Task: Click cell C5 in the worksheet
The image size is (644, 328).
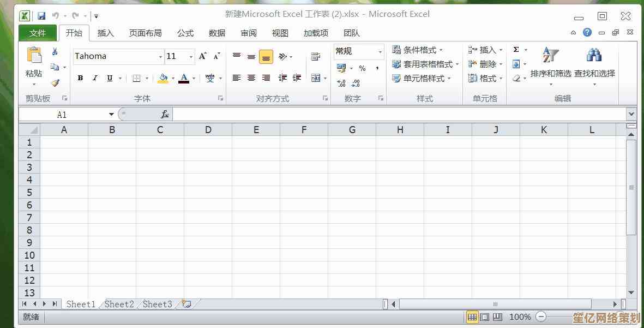Action: click(x=160, y=192)
